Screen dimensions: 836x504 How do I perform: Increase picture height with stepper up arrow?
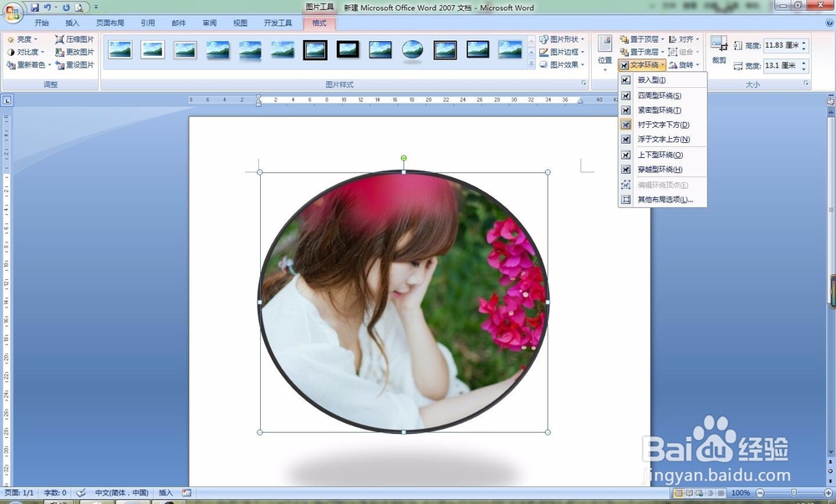pos(804,43)
